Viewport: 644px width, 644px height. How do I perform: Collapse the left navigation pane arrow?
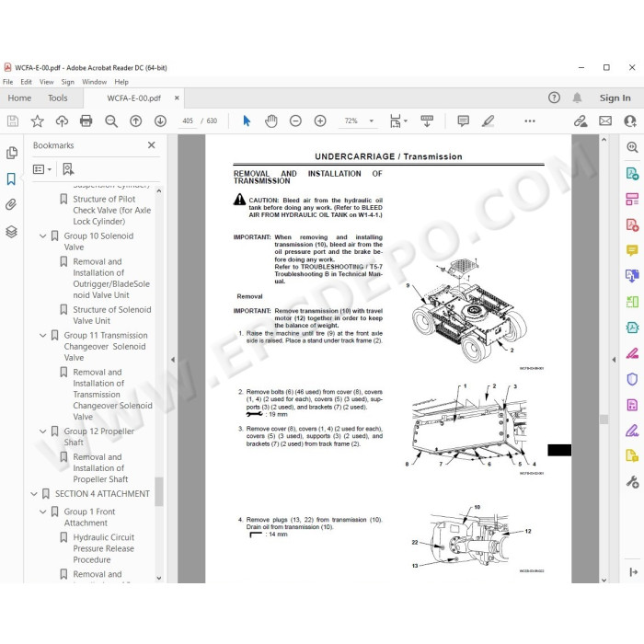click(x=173, y=360)
